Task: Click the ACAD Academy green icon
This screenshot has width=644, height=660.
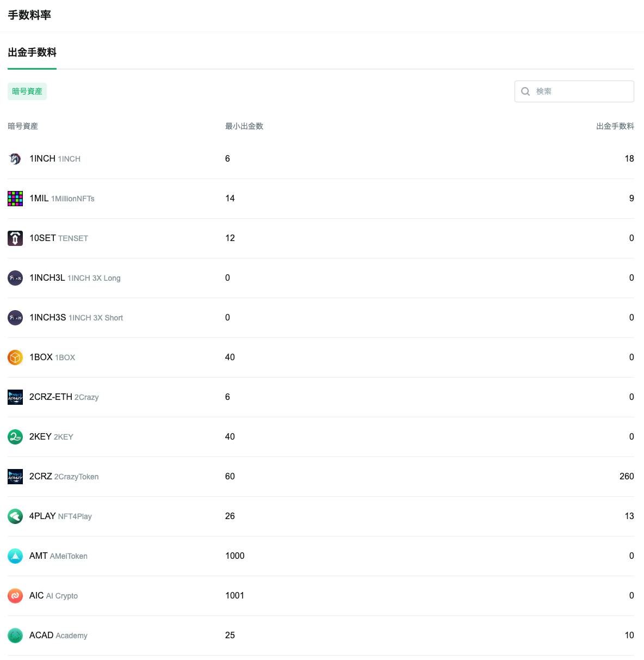Action: [x=15, y=636]
